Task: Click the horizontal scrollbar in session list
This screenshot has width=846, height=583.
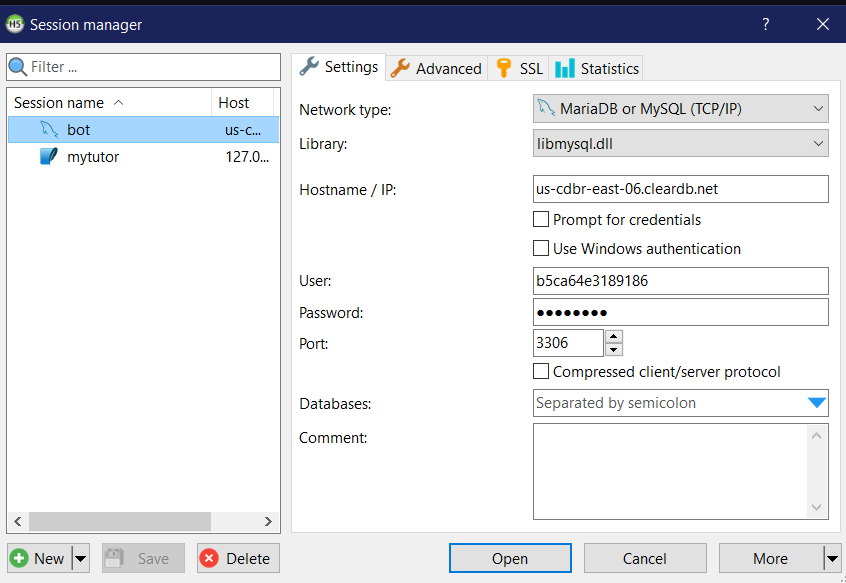Action: [120, 521]
